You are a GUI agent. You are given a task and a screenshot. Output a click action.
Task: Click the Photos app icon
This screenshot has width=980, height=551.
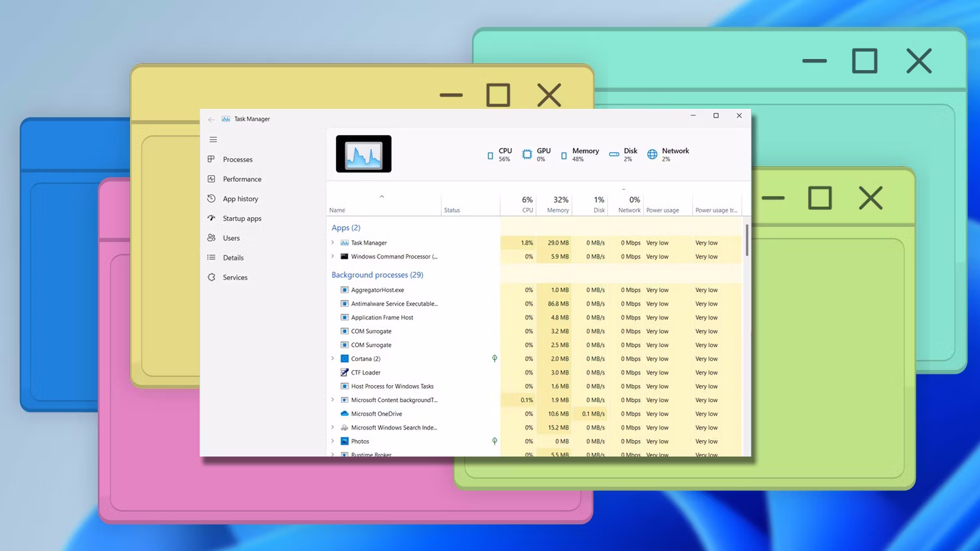344,441
